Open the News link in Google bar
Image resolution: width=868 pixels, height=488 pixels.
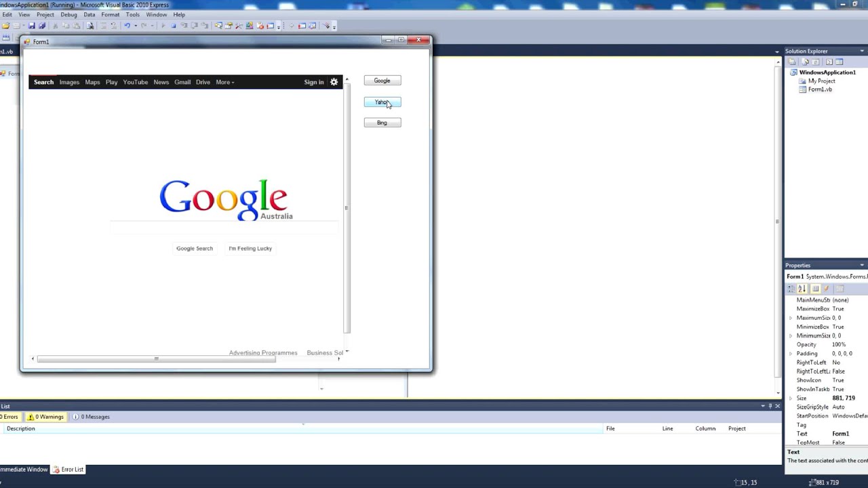pyautogui.click(x=161, y=82)
